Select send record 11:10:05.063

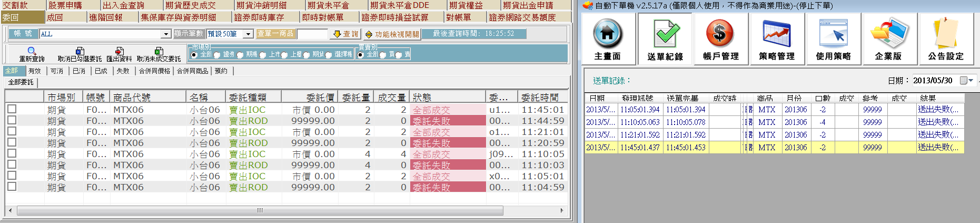[774, 122]
